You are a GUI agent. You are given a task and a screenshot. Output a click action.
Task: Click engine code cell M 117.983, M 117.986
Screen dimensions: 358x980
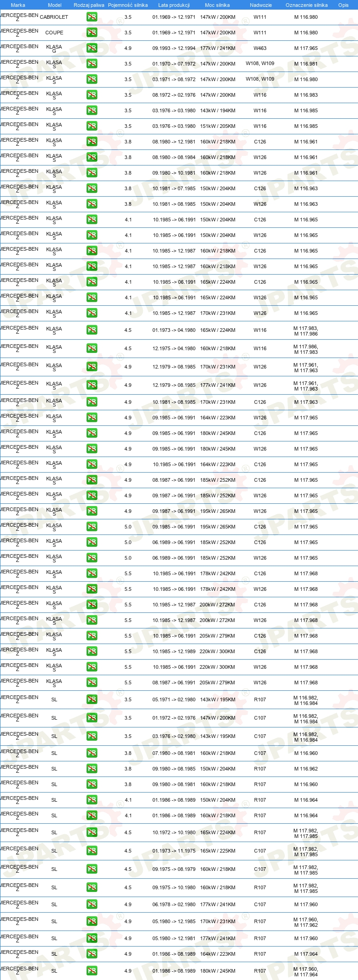click(306, 331)
